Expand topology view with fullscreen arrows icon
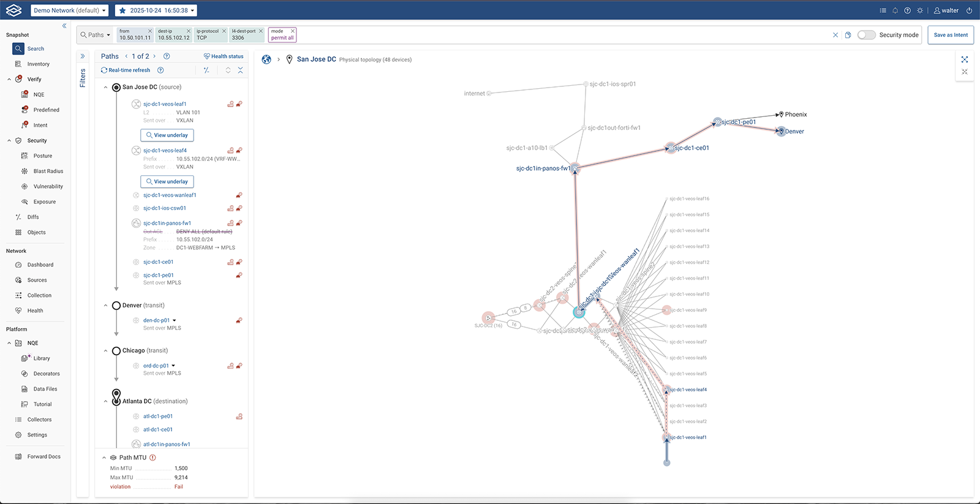Image resolution: width=980 pixels, height=504 pixels. [965, 59]
